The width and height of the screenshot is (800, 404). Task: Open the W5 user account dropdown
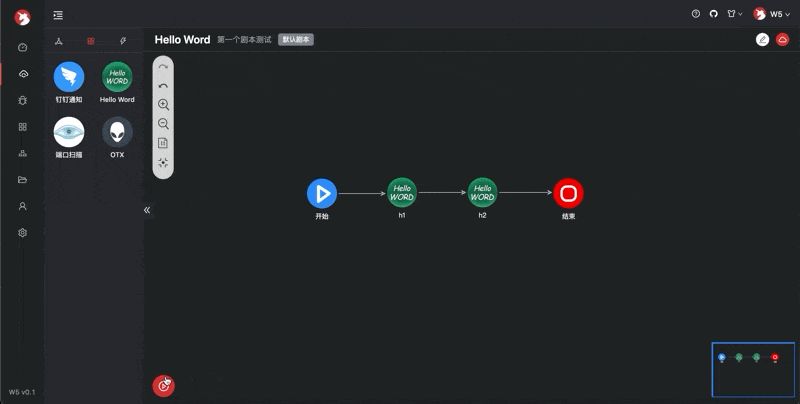772,14
